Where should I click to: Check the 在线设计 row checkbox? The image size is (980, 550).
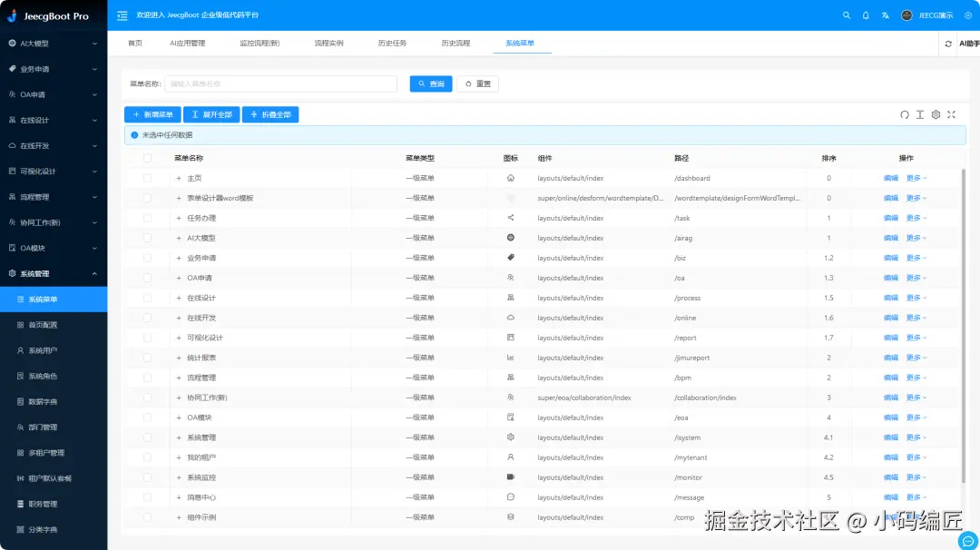148,298
